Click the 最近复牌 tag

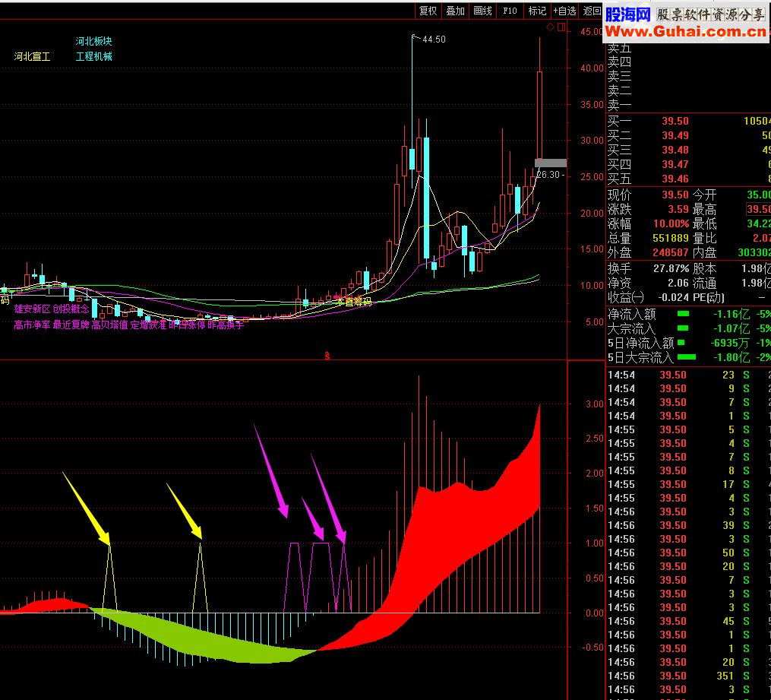point(71,325)
